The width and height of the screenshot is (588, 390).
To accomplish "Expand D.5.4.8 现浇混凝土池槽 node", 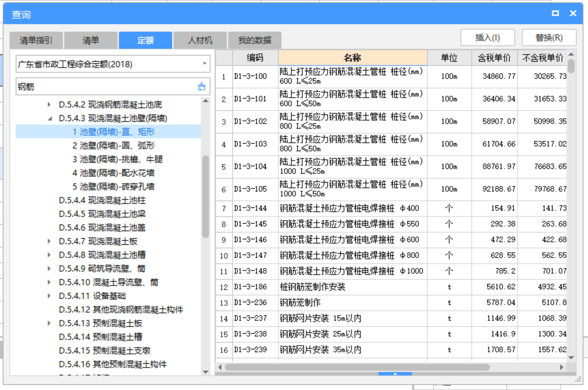I will (x=50, y=255).
